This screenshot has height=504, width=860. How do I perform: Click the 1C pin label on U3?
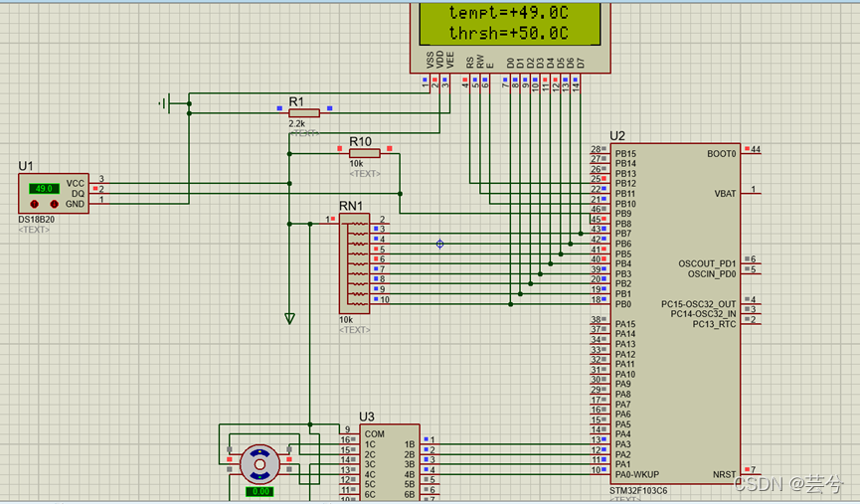(x=370, y=444)
